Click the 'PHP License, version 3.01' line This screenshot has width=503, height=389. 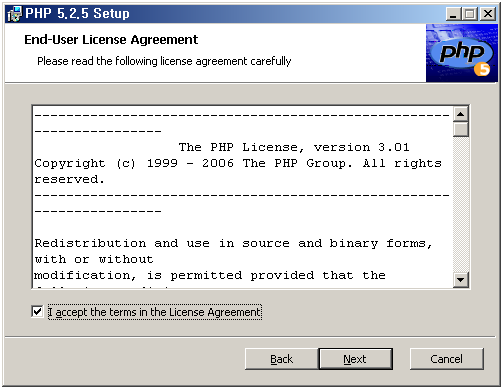pos(294,147)
